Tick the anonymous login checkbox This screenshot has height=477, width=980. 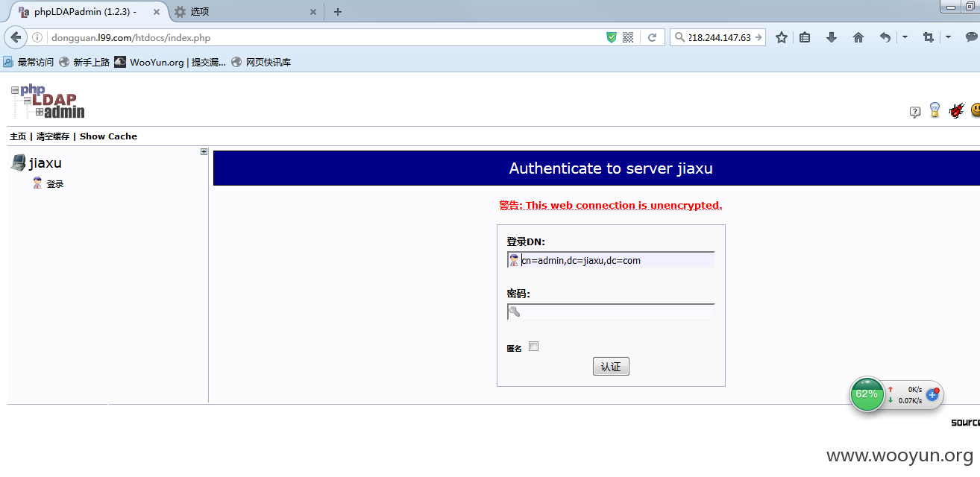tap(533, 347)
